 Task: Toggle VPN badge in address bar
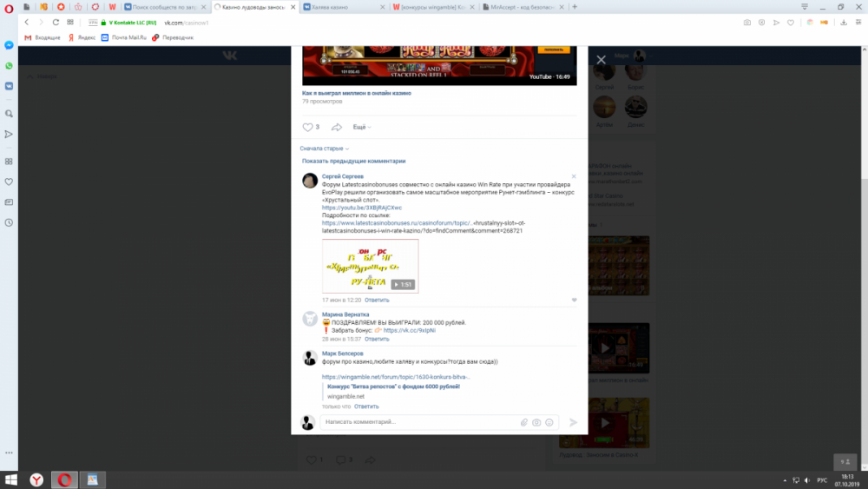click(x=93, y=23)
